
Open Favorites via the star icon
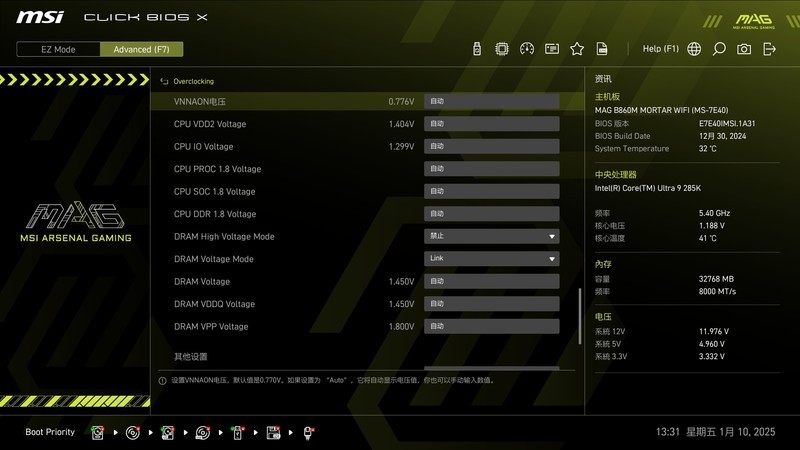click(x=577, y=49)
